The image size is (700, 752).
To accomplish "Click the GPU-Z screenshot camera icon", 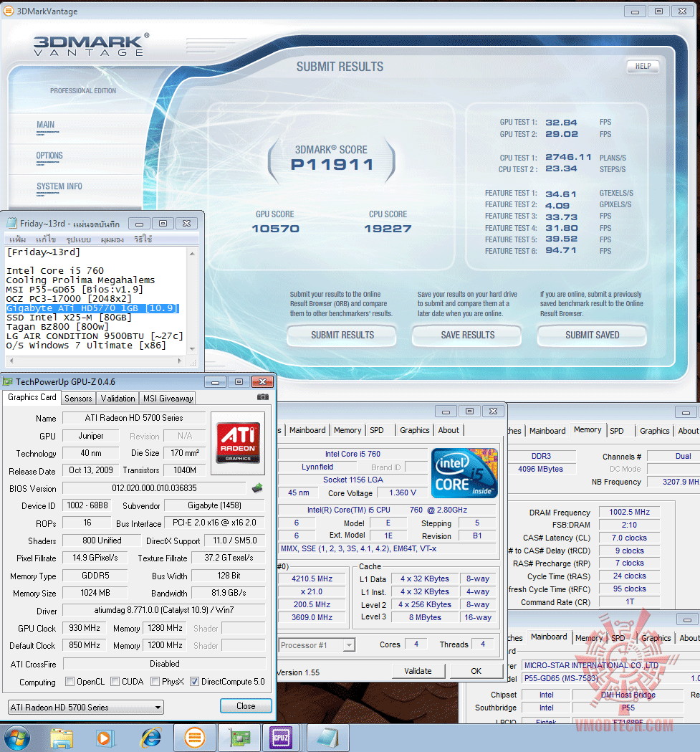I will click(263, 397).
